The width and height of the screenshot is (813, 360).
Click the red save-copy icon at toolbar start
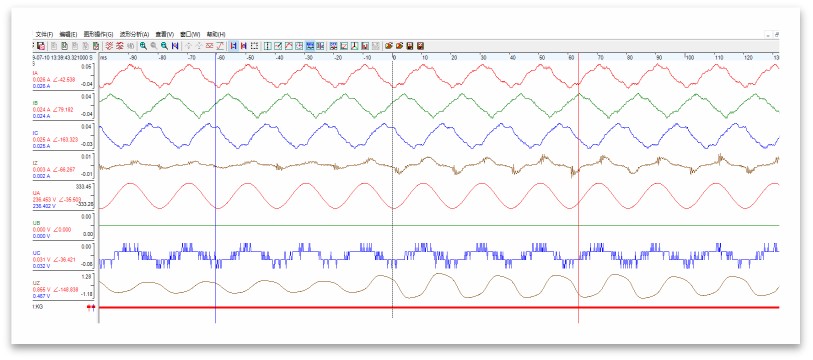coord(41,46)
